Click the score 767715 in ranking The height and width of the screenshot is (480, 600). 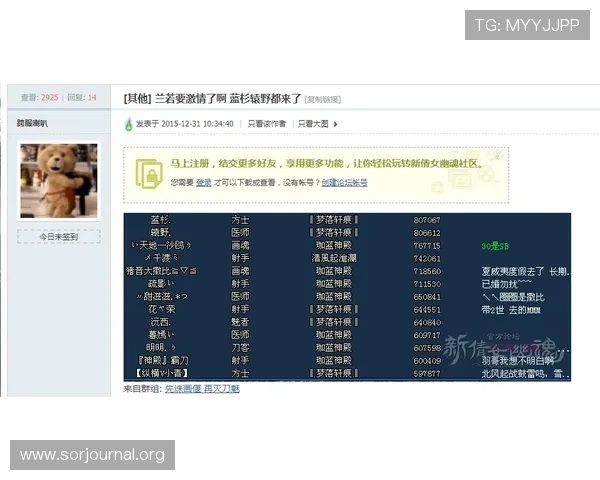click(x=427, y=246)
